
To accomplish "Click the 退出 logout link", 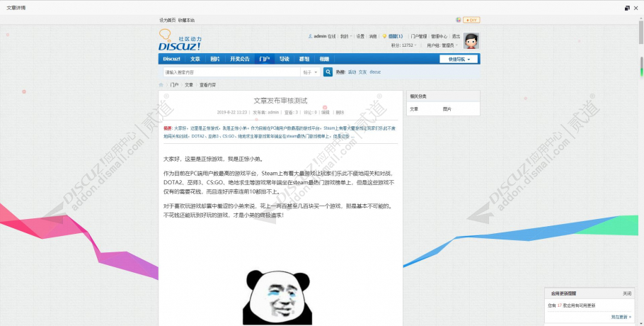I will [456, 36].
